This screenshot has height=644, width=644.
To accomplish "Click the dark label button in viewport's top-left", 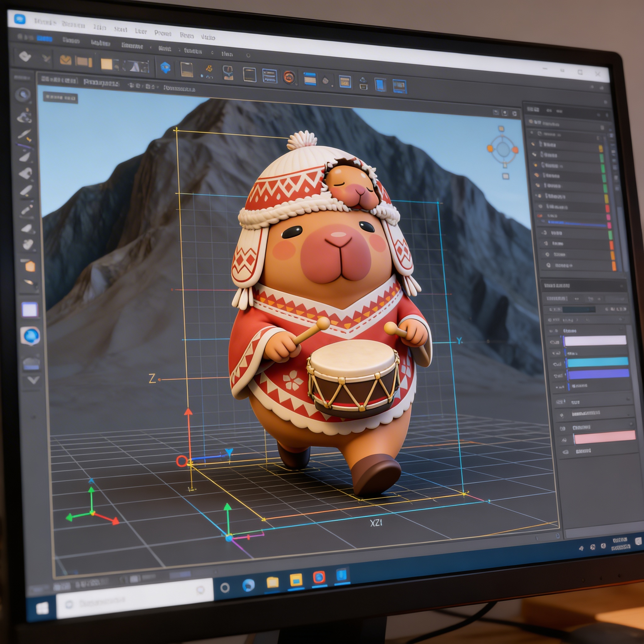I will click(x=60, y=98).
